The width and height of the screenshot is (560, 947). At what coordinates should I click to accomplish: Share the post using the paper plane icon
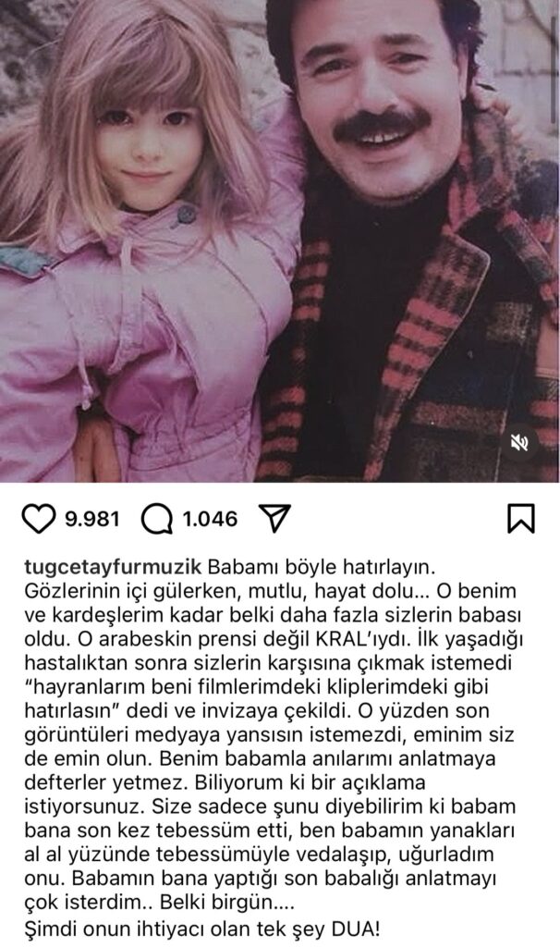tap(274, 518)
